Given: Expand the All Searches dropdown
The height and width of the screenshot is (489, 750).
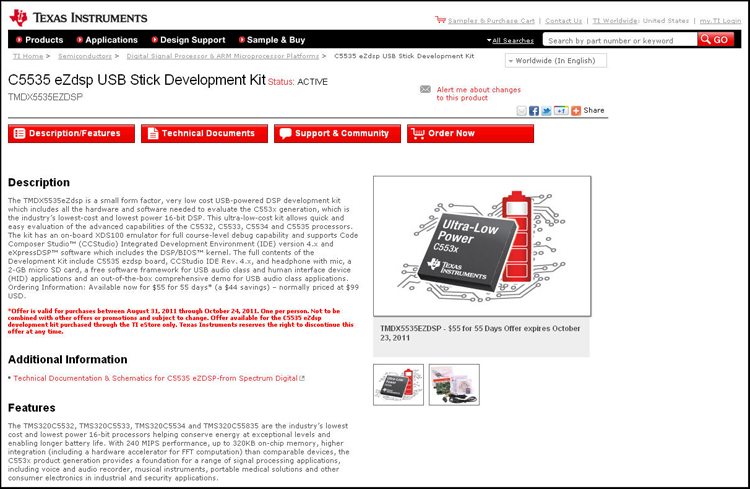Looking at the screenshot, I should 510,40.
